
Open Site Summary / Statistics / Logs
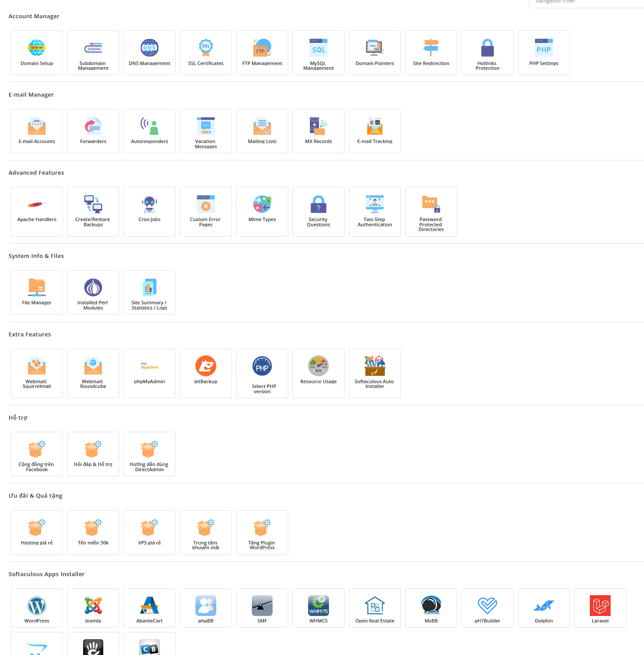pyautogui.click(x=150, y=292)
